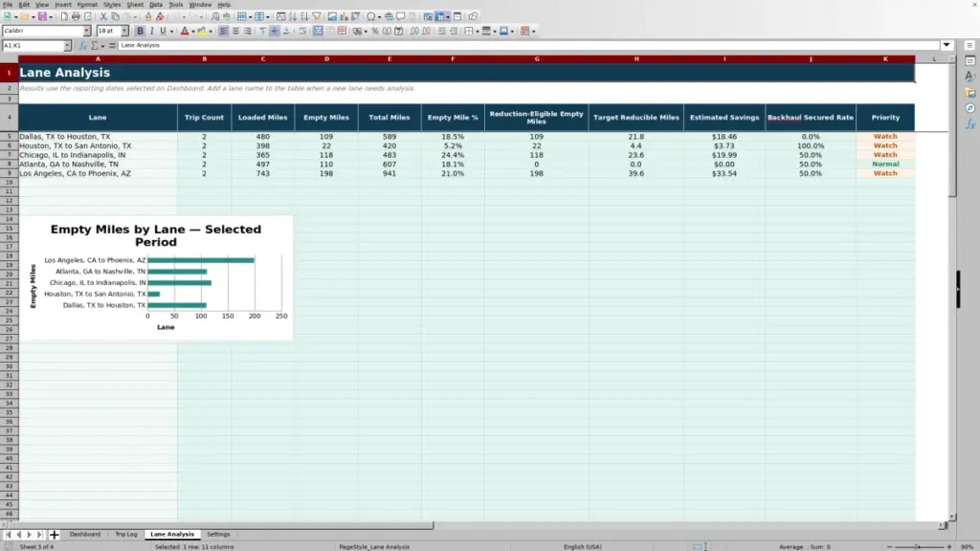
Task: Open the Font Size dropdown
Action: [x=124, y=32]
